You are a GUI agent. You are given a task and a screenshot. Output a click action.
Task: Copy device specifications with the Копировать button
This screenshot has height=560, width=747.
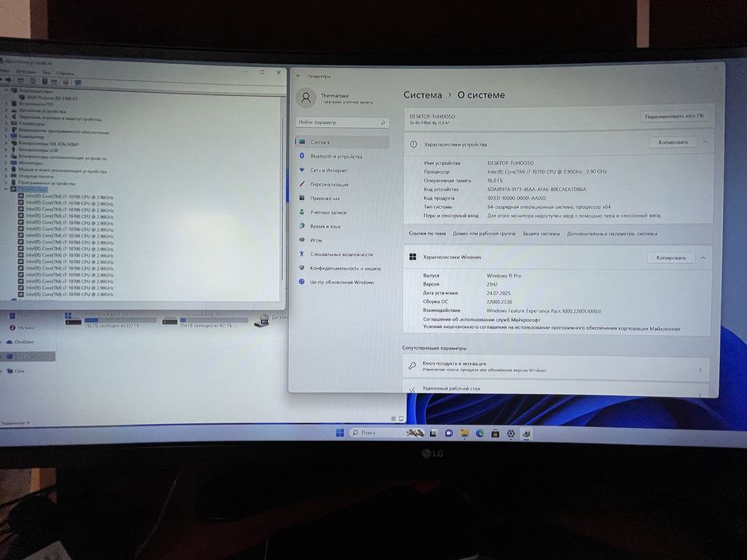[673, 142]
